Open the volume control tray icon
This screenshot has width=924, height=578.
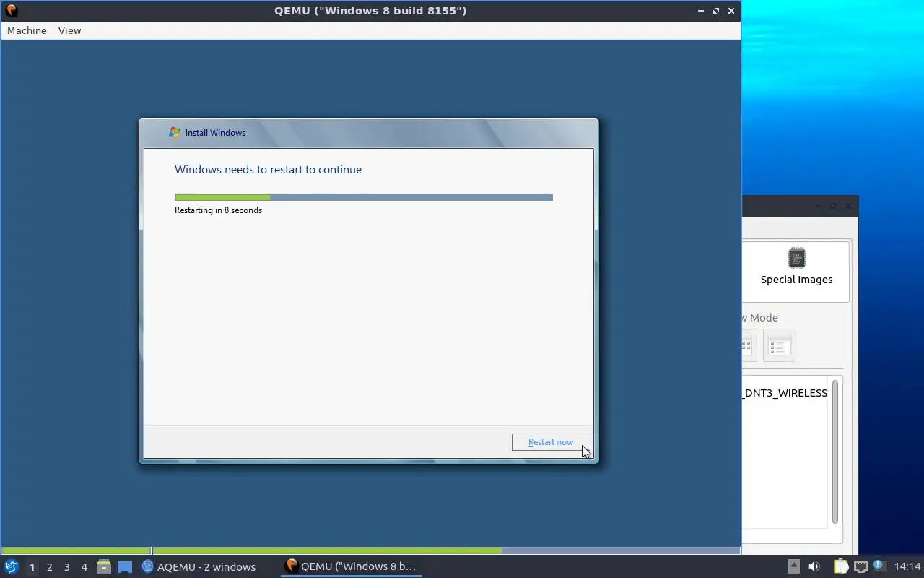tap(814, 567)
